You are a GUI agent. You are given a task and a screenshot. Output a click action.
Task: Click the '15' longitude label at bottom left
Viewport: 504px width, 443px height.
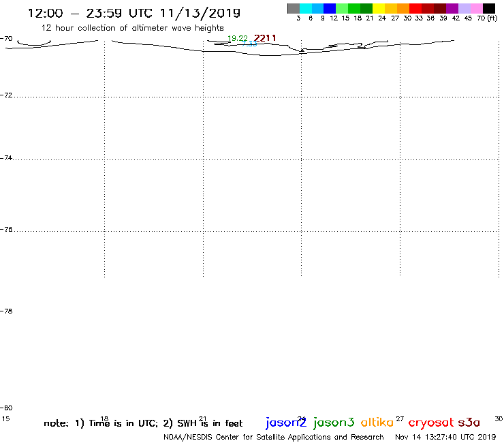5,419
